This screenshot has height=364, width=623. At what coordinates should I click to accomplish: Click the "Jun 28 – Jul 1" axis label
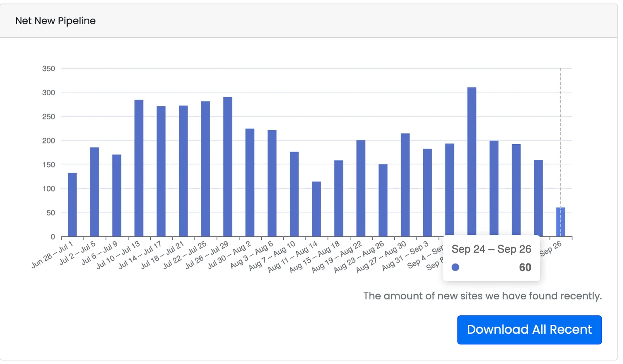[x=52, y=255]
